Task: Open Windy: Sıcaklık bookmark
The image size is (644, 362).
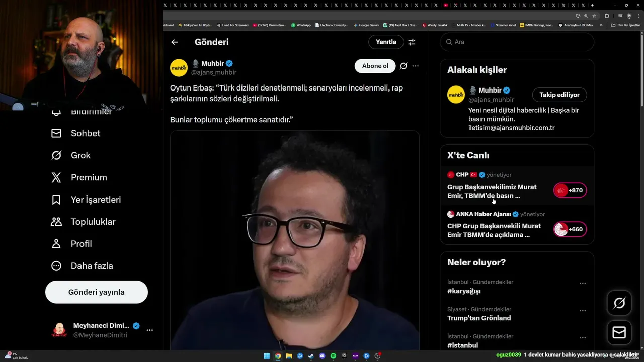Action: (x=435, y=25)
